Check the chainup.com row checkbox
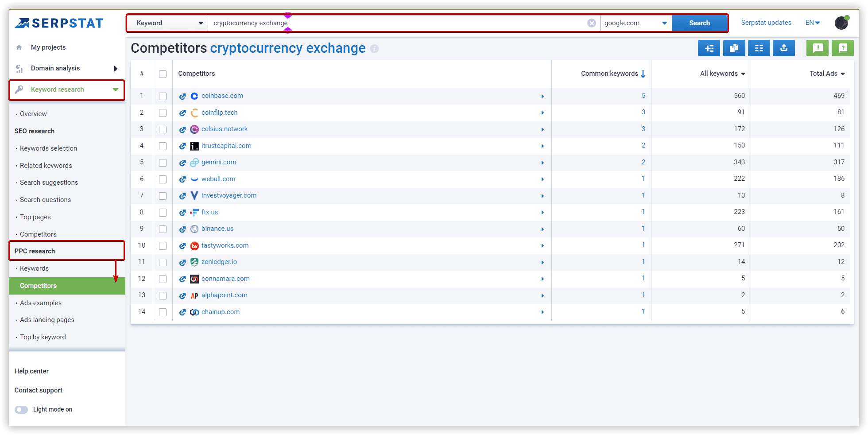 (163, 312)
